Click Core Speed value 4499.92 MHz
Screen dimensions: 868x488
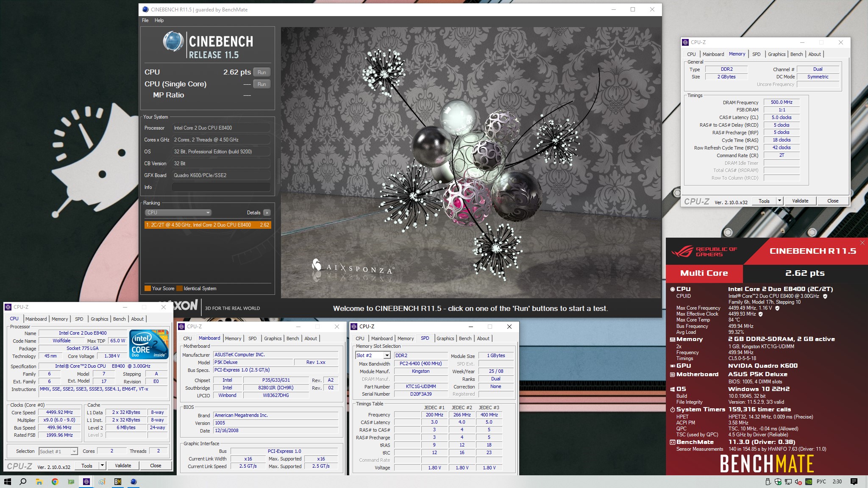[x=59, y=412]
